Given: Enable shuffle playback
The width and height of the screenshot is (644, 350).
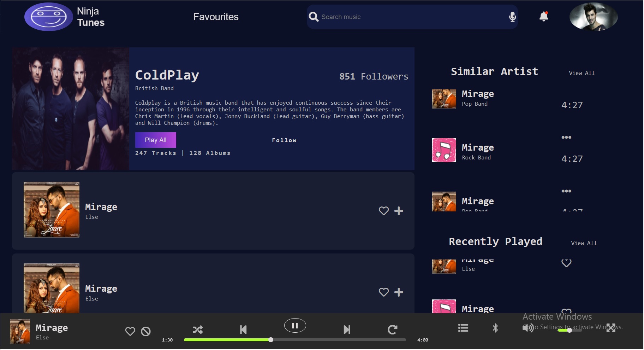Looking at the screenshot, I should tap(198, 329).
